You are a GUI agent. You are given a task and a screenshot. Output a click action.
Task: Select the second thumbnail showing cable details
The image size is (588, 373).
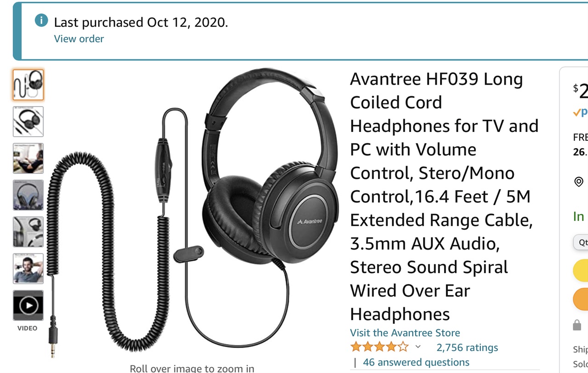coord(28,121)
